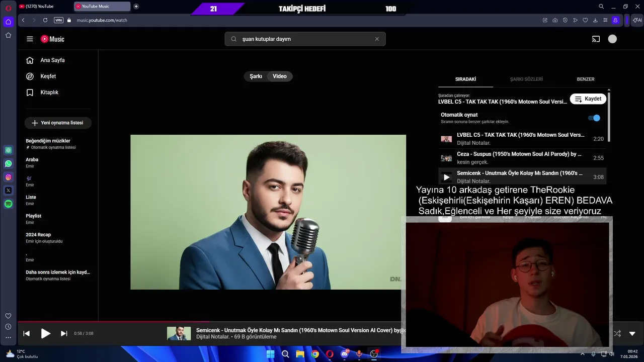Click play icon on Semicenk queue item
644x362 pixels.
(x=446, y=177)
